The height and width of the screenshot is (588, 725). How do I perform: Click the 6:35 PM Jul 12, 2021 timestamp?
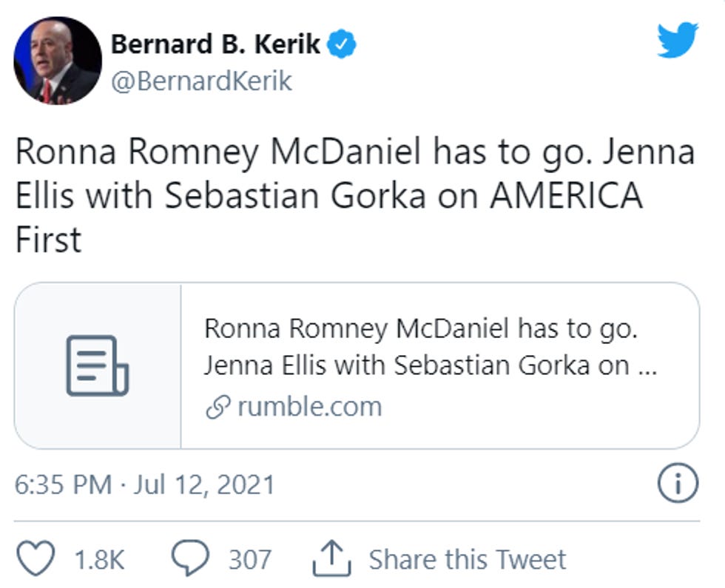click(x=145, y=485)
